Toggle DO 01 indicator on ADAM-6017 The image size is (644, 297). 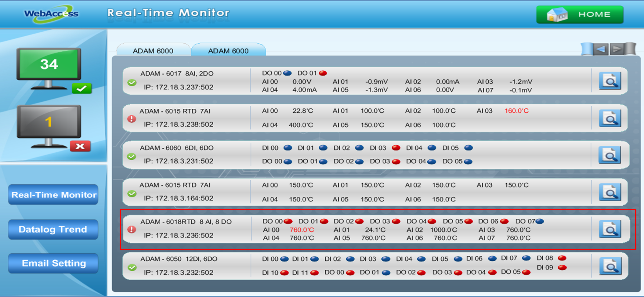323,73
